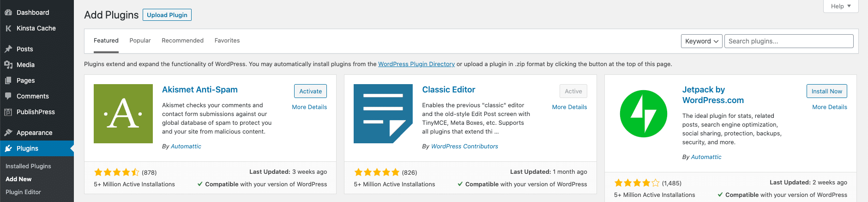The height and width of the screenshot is (202, 868).
Task: Switch to the Recommended tab
Action: pos(182,41)
